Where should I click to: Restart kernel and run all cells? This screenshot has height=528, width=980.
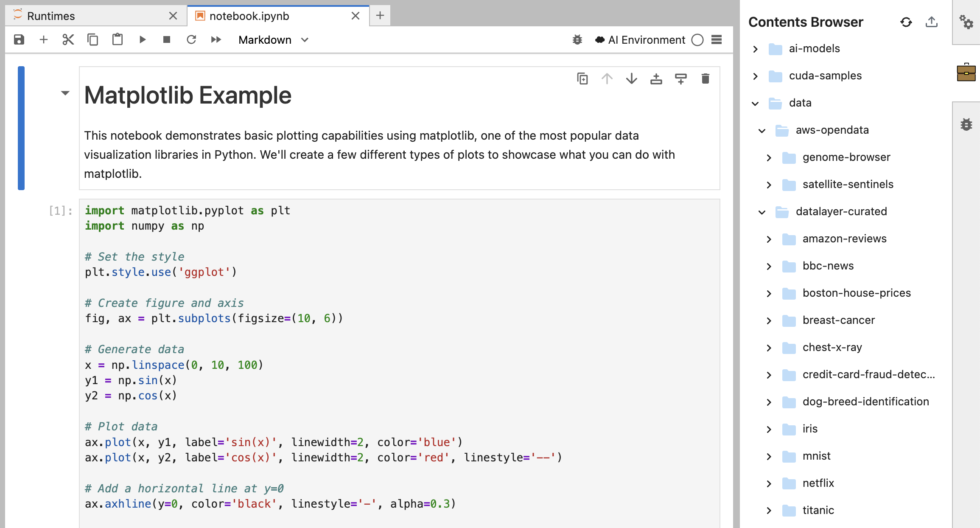coord(216,40)
